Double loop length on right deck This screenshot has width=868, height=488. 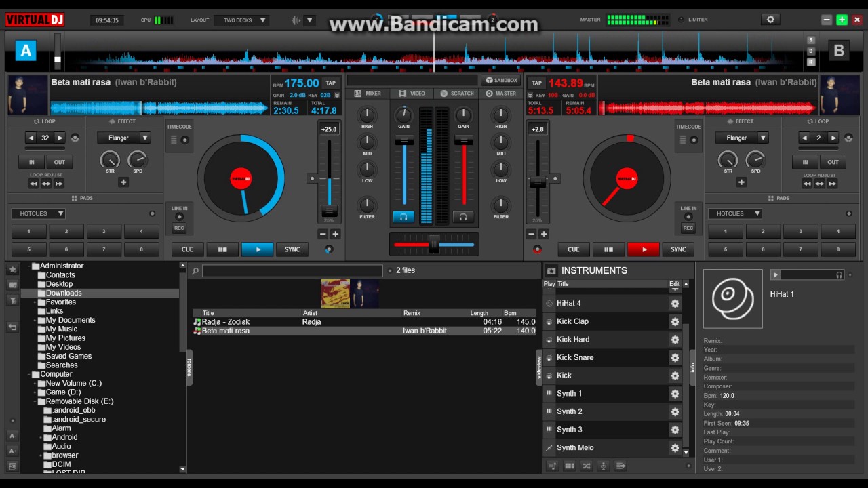pyautogui.click(x=834, y=138)
